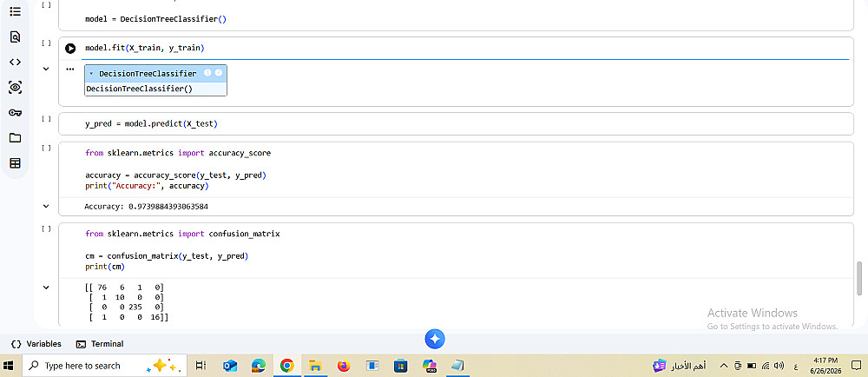Viewport: 868px width, 377px height.
Task: Collapse the model.fit output chevron
Action: (x=46, y=69)
